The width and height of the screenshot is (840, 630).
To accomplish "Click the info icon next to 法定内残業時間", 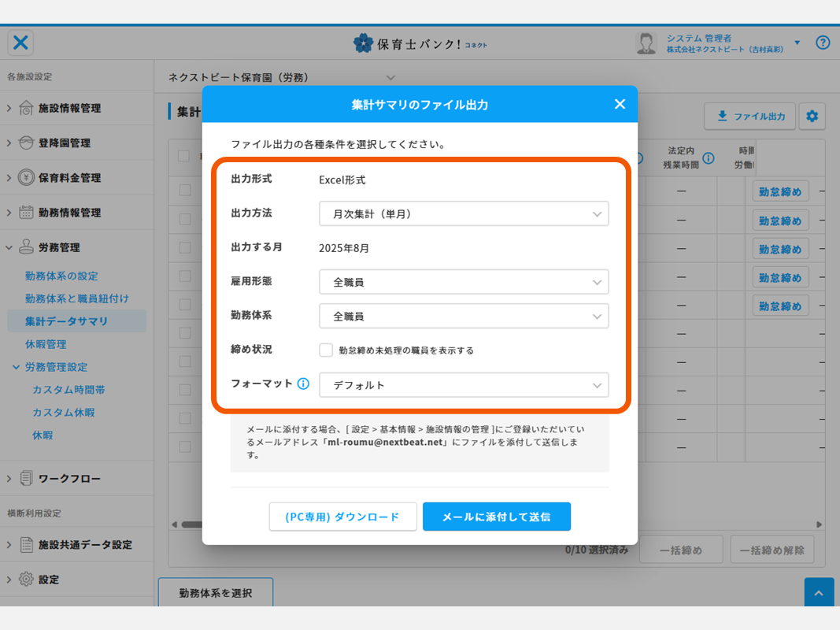I will pos(709,158).
